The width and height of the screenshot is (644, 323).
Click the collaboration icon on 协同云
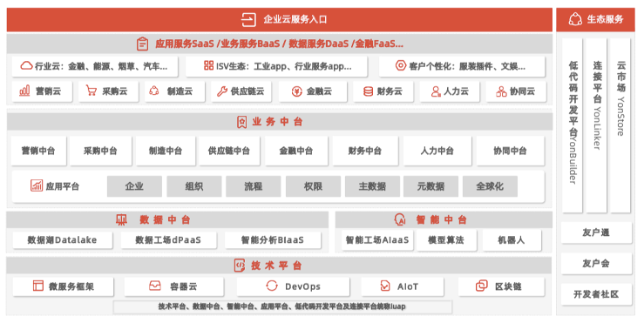[x=501, y=91]
